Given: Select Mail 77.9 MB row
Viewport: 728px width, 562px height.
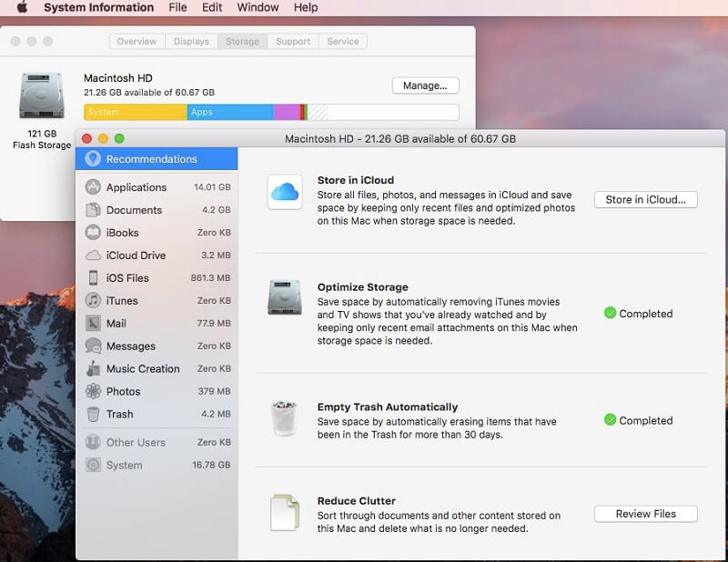Looking at the screenshot, I should (x=157, y=323).
